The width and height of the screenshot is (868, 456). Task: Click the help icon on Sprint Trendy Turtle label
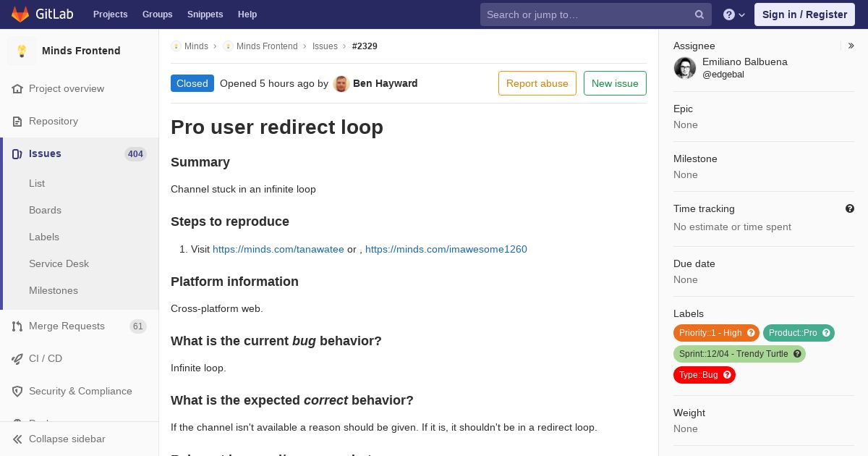tap(797, 354)
